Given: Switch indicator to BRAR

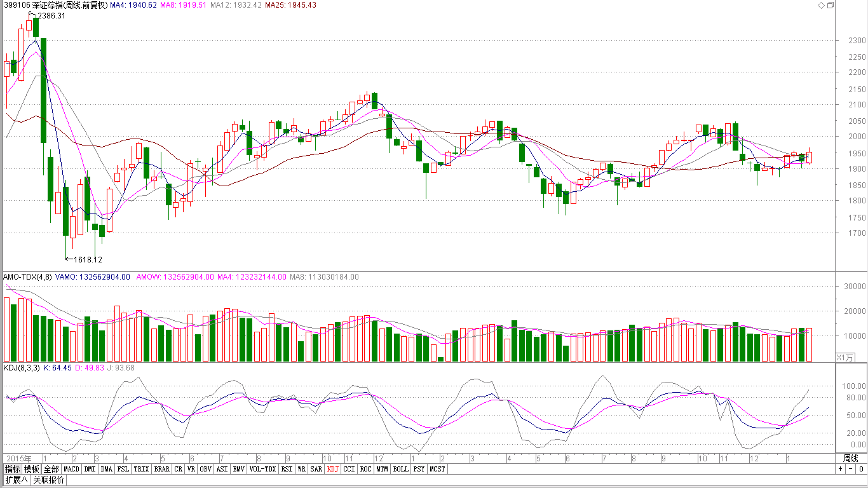Looking at the screenshot, I should click(162, 469).
